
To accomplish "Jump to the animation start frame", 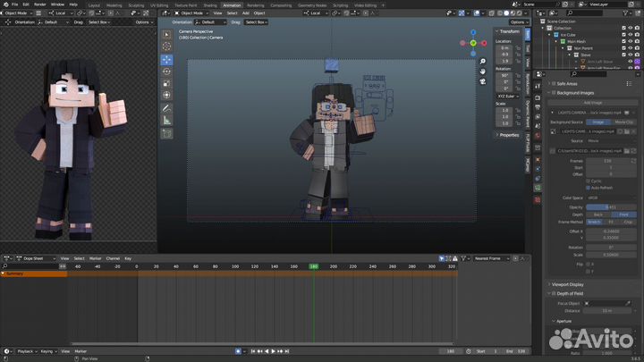I will coord(253,351).
